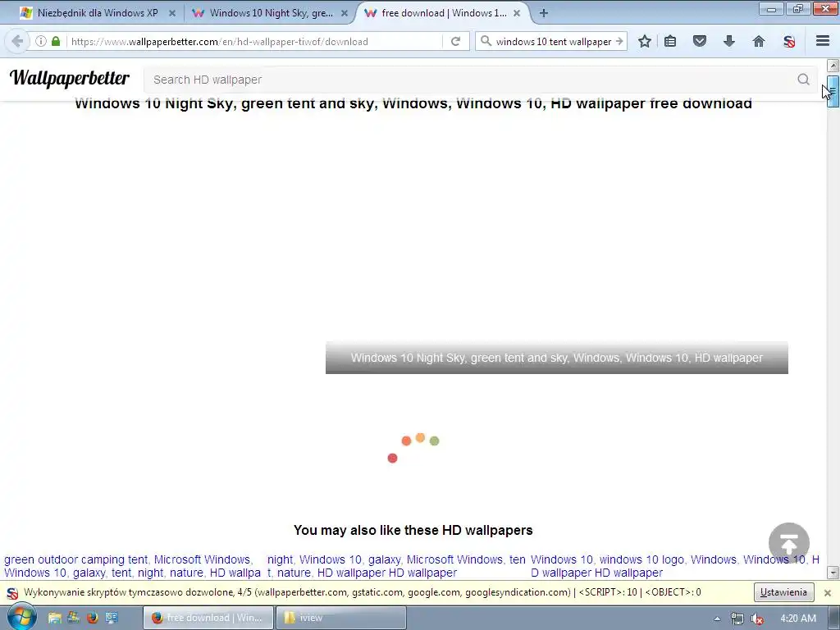Open the Ustawienia settings button
The width and height of the screenshot is (840, 630).
(x=783, y=592)
